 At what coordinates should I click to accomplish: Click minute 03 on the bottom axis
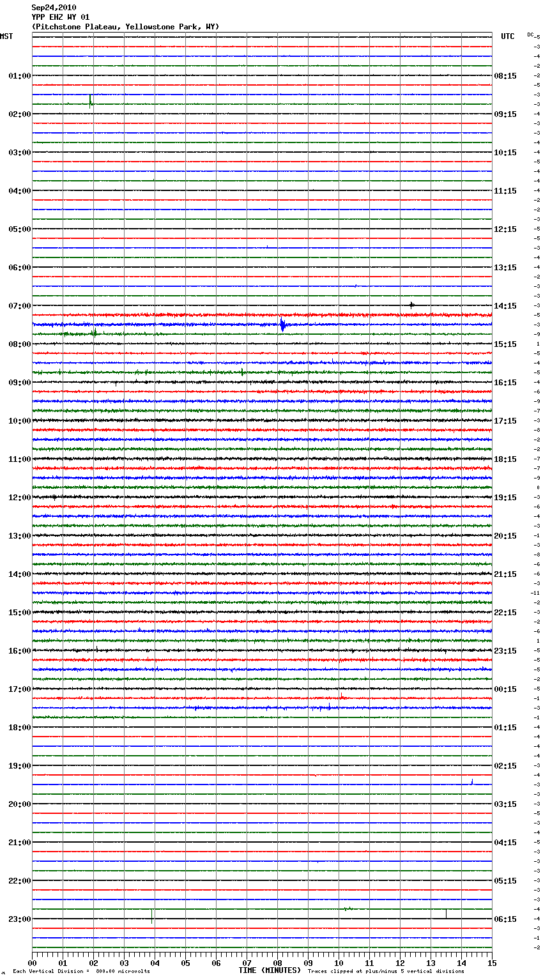[124, 963]
